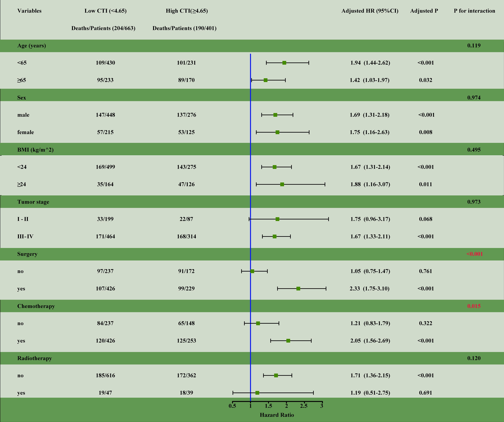Select the "III-IV" stage row label

25,237
